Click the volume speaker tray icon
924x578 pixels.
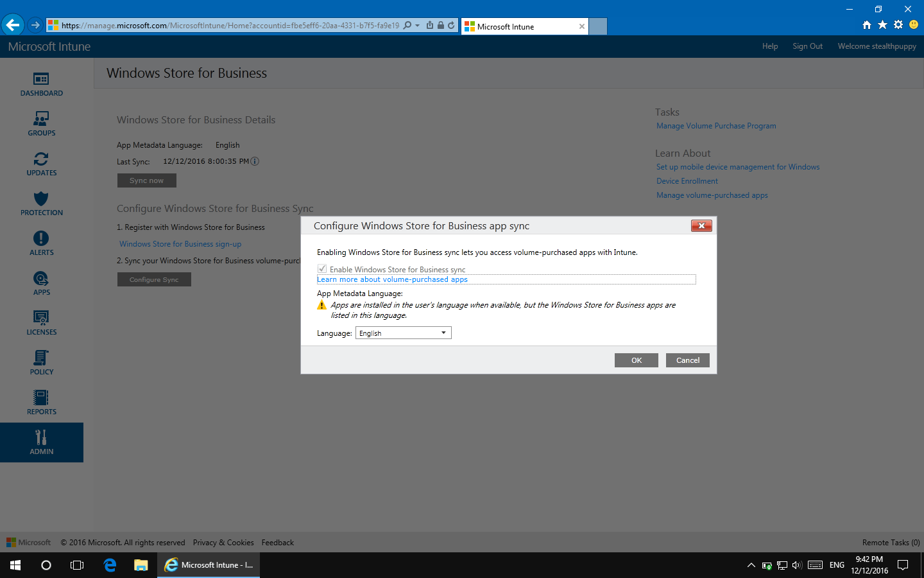pos(798,565)
